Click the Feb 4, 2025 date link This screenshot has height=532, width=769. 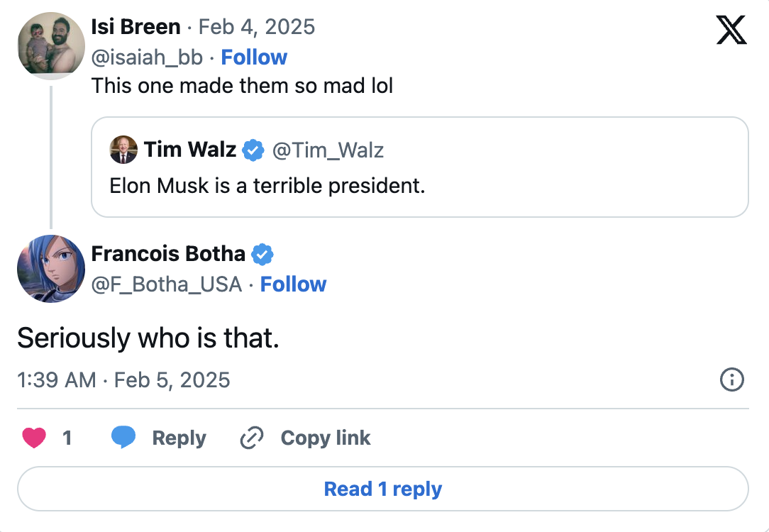click(x=257, y=27)
